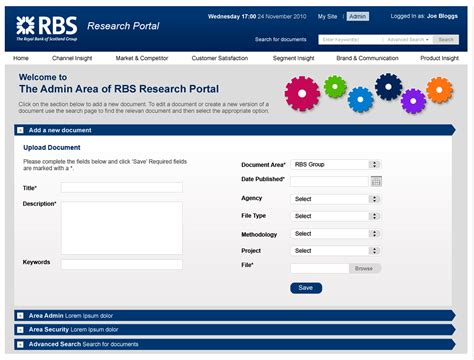Open the Channel Insight menu
This screenshot has height=360, width=474.
coord(72,58)
